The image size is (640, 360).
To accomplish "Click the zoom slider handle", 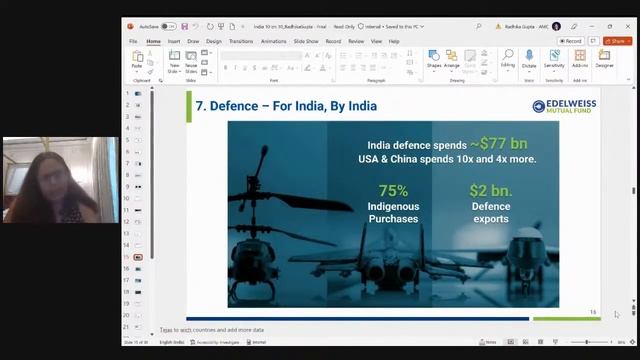I will [587, 342].
